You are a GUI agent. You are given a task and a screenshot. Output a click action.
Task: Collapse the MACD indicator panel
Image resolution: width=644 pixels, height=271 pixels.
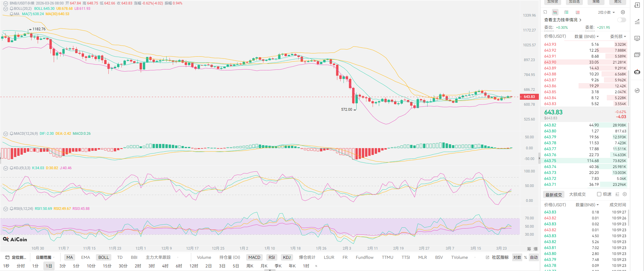5,134
